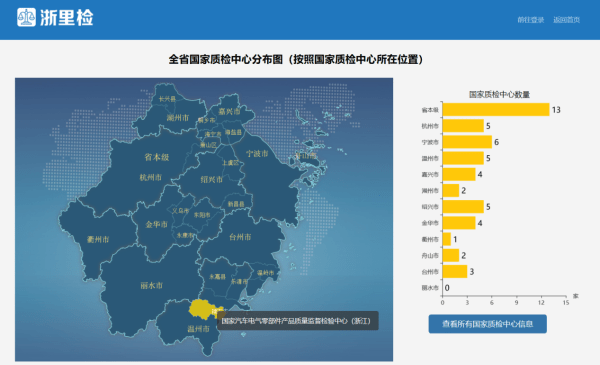Select 金华市 region on the map
The height and width of the screenshot is (365, 600).
[x=157, y=225]
